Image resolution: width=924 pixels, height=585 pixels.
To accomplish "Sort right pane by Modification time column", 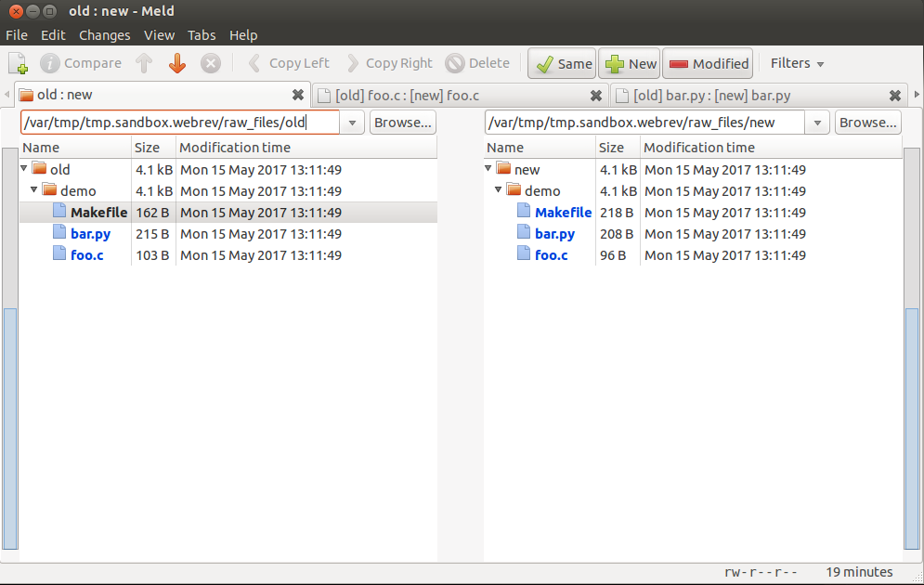I will [x=772, y=148].
